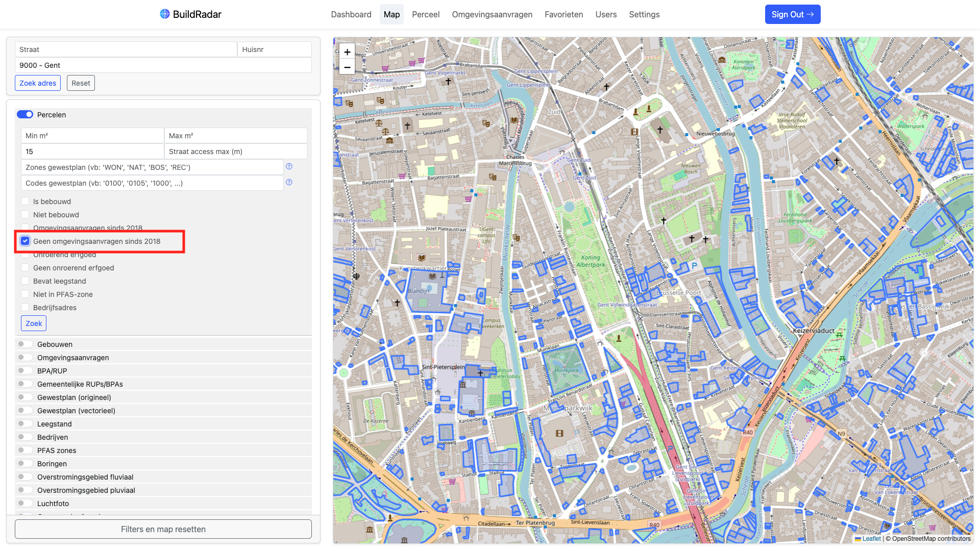The width and height of the screenshot is (980, 551).
Task: Go to the Omgevingsaanvragen page
Action: tap(492, 14)
